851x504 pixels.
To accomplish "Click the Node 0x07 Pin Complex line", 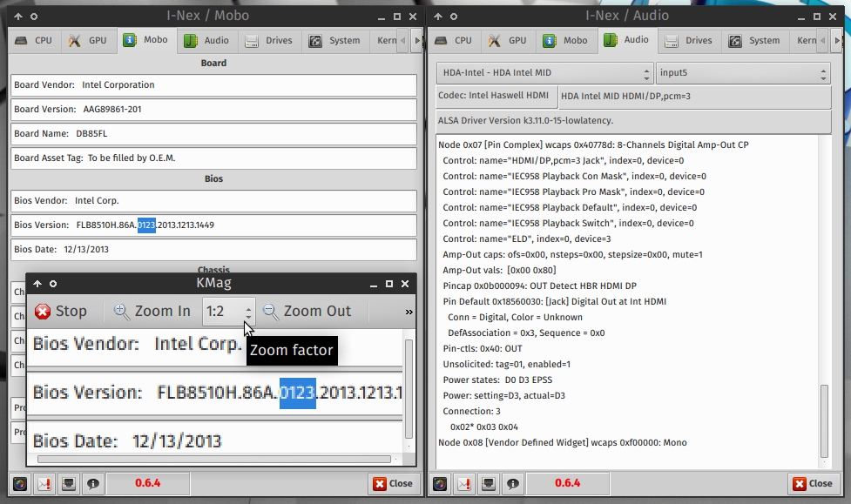I will coord(593,144).
